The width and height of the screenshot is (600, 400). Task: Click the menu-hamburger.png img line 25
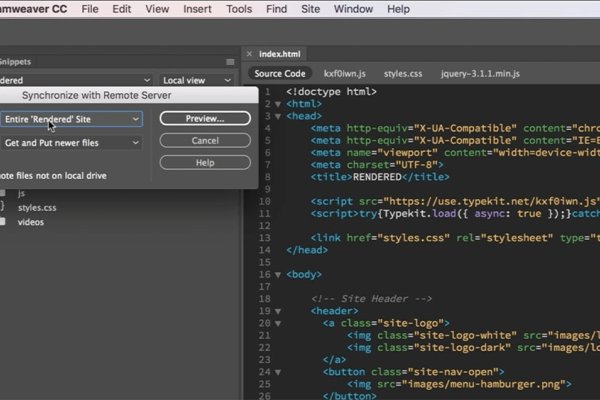click(x=459, y=384)
